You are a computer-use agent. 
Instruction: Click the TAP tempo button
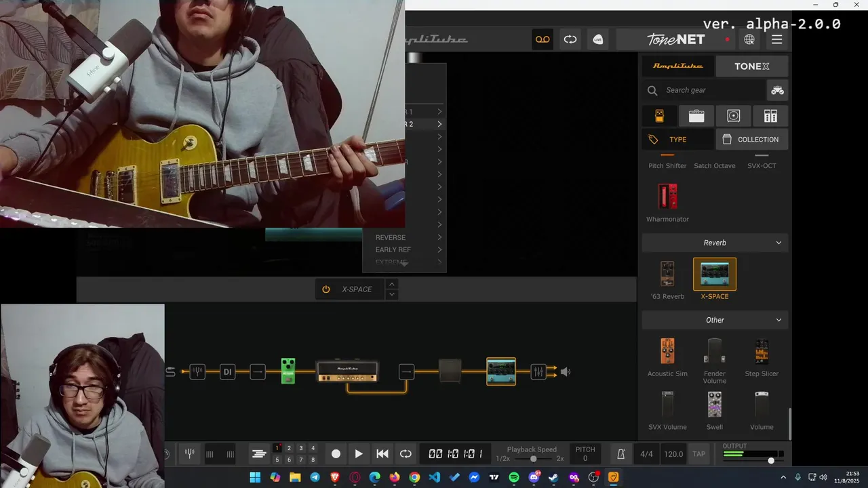coord(698,454)
